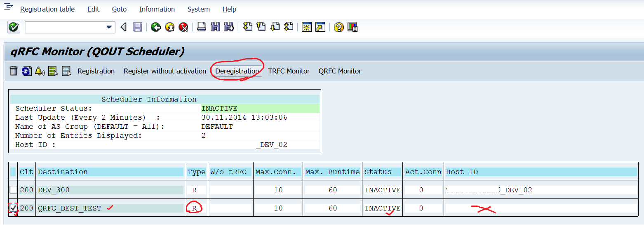
Task: Click the Refresh icon beside trash can
Action: coord(27,71)
